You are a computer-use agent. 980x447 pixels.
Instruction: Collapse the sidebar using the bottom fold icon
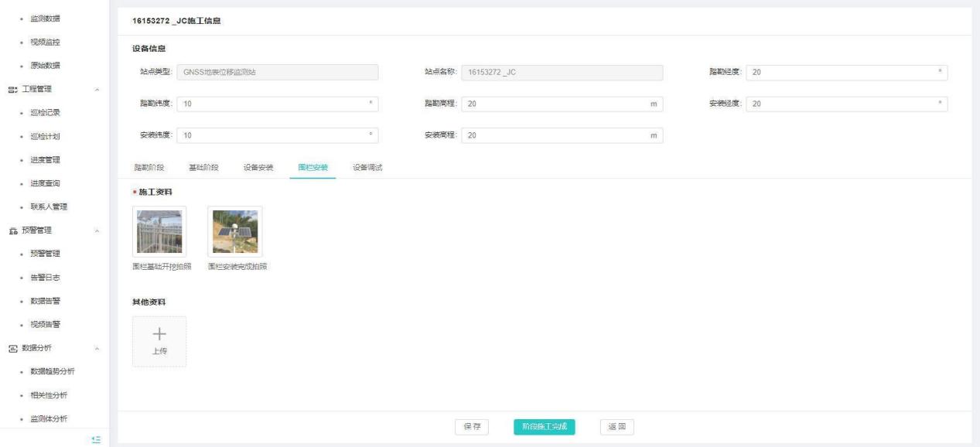coord(96,438)
